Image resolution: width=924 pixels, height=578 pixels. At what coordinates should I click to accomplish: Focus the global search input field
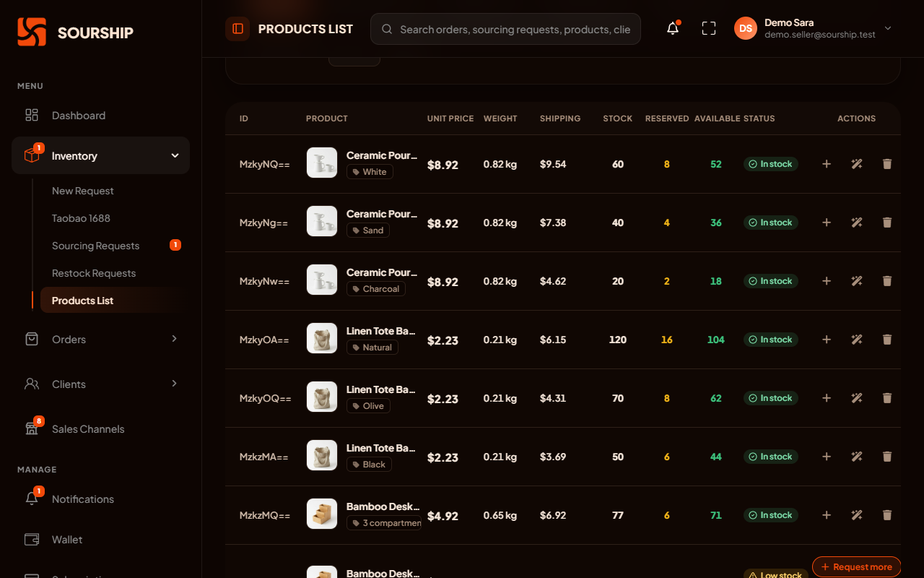[505, 29]
